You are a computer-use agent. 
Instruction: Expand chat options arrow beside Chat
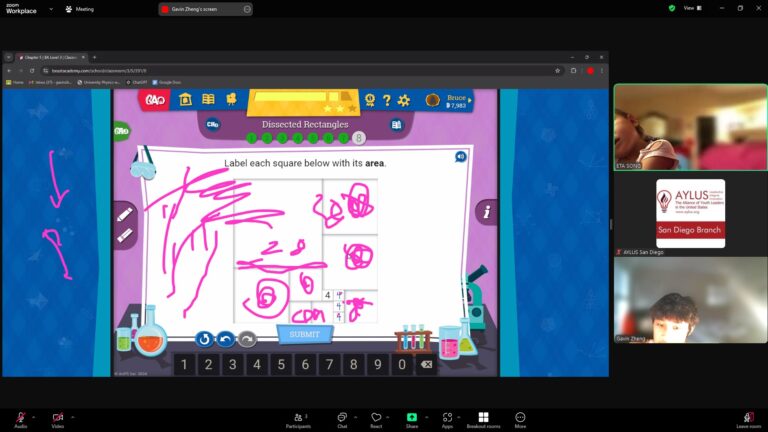pyautogui.click(x=356, y=417)
